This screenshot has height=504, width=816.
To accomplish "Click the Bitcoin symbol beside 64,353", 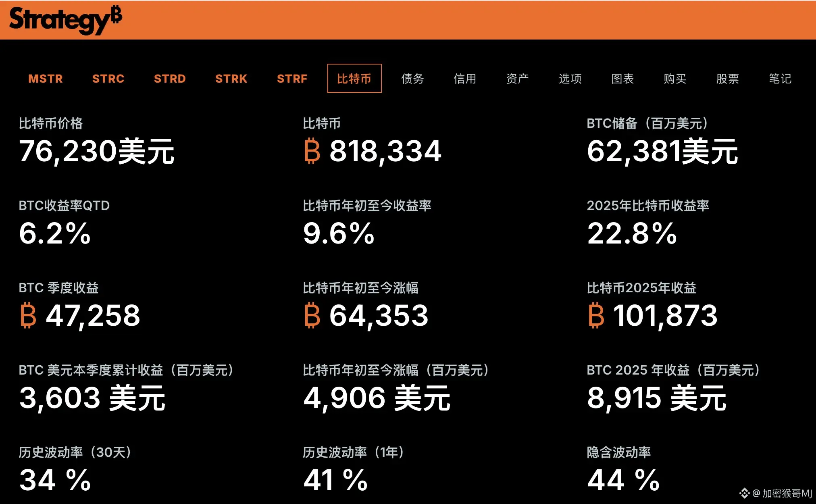I will tap(312, 315).
